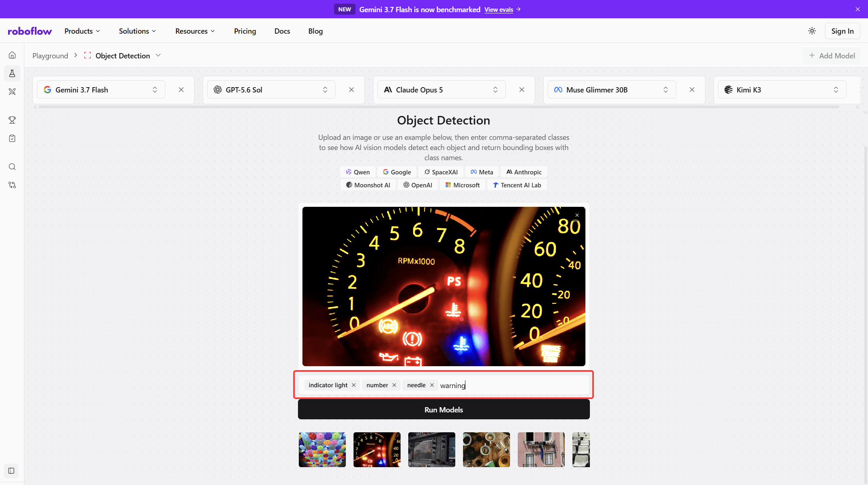
Task: Filter by the Google provider chip
Action: pos(397,172)
